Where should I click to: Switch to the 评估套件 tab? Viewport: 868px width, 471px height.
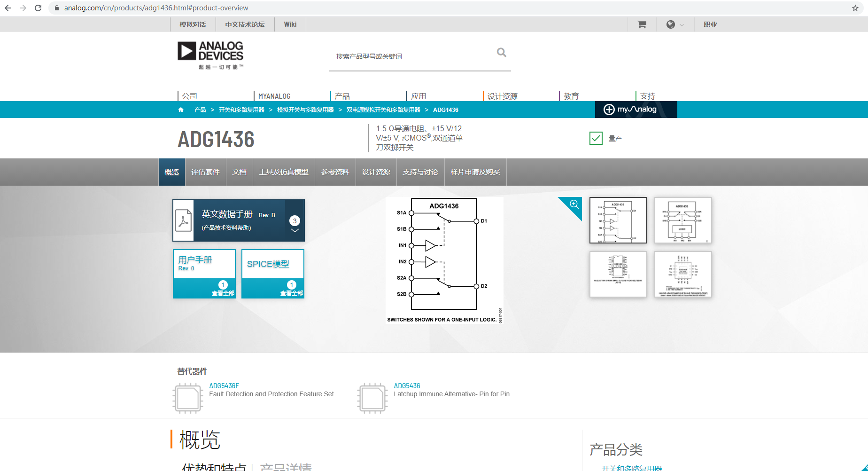coord(205,172)
